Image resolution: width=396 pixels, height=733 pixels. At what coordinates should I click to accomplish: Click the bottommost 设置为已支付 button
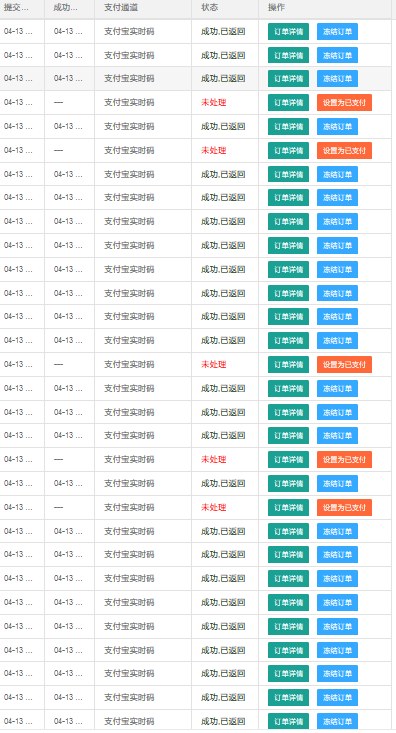pyautogui.click(x=345, y=507)
